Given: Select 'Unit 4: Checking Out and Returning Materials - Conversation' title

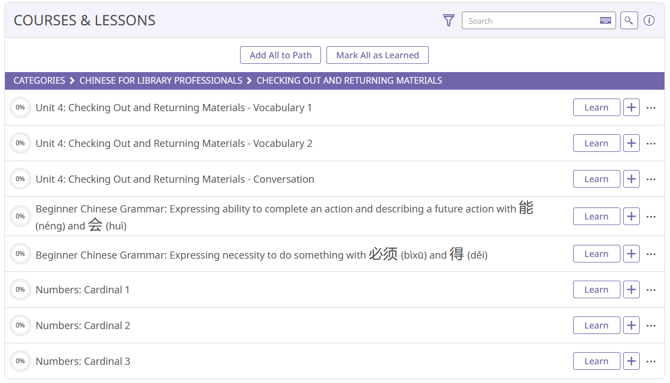Looking at the screenshot, I should [175, 179].
